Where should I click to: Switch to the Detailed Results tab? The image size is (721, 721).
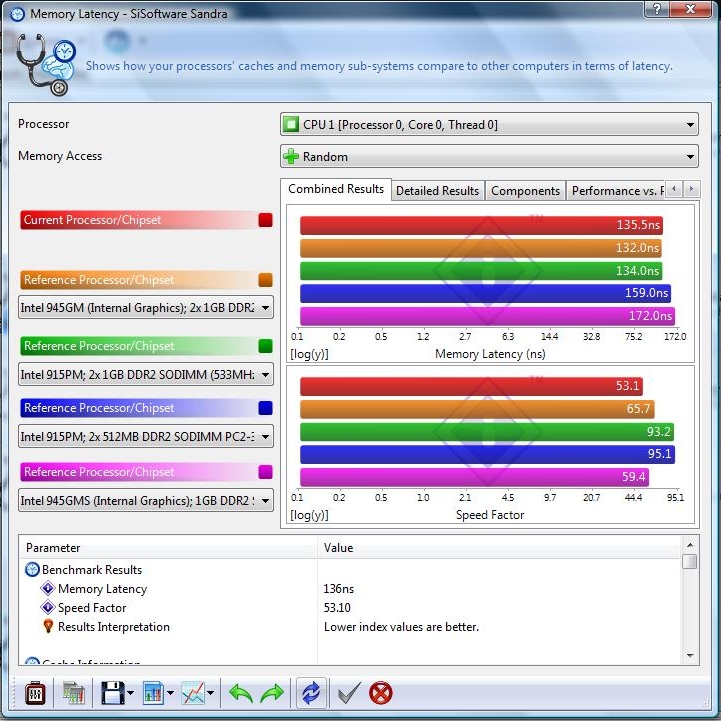click(x=437, y=191)
